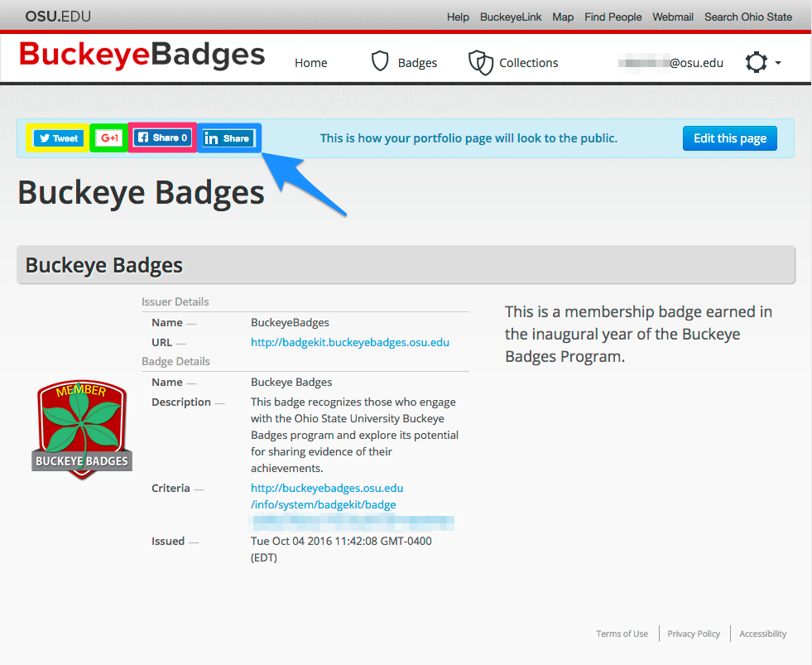
Task: Click the Terms of Use footer link
Action: 622,634
